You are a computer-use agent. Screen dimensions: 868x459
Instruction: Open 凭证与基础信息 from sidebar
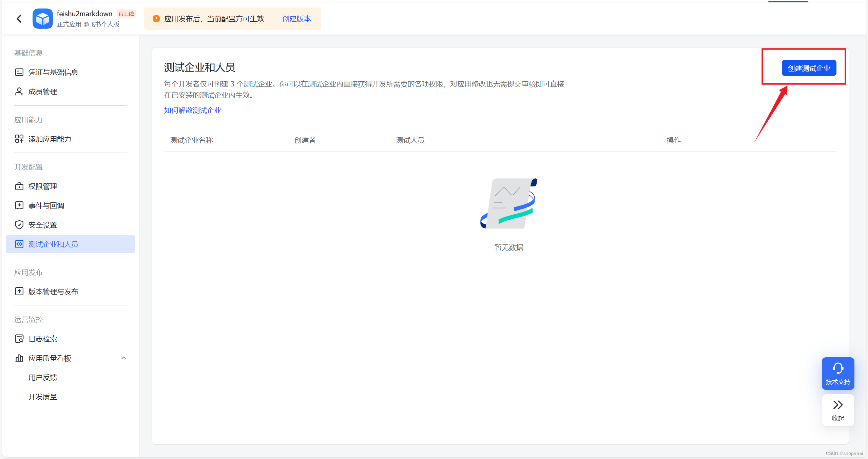click(x=53, y=72)
